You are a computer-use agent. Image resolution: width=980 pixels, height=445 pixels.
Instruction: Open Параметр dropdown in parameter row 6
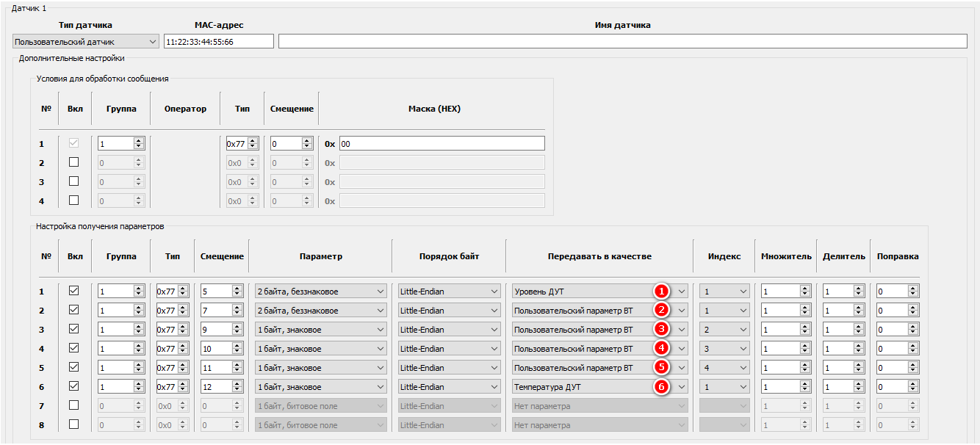[320, 387]
